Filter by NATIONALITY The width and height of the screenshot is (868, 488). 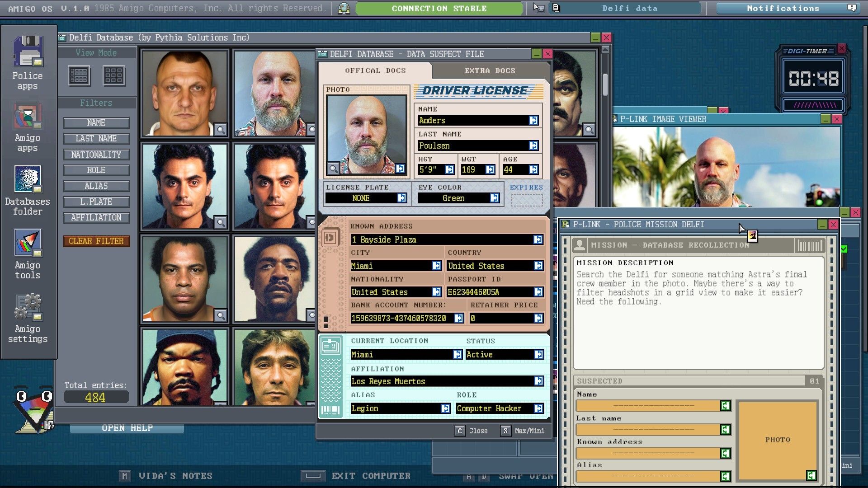pos(96,155)
